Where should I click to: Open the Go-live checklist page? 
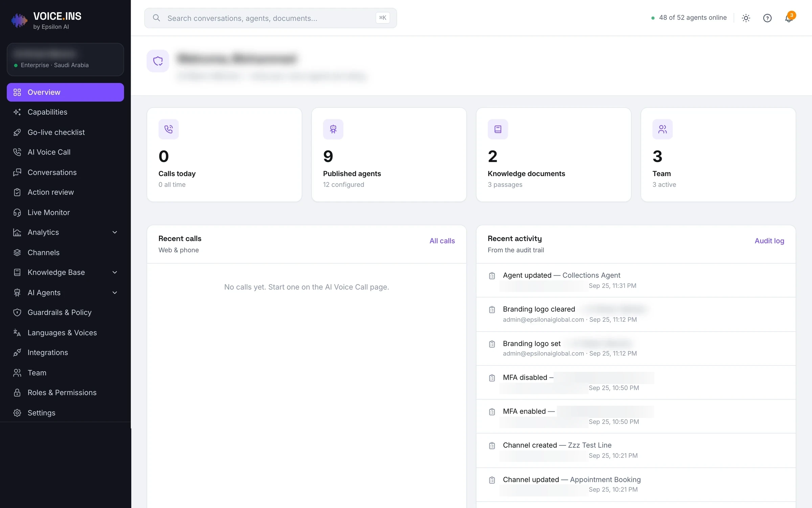(x=65, y=132)
